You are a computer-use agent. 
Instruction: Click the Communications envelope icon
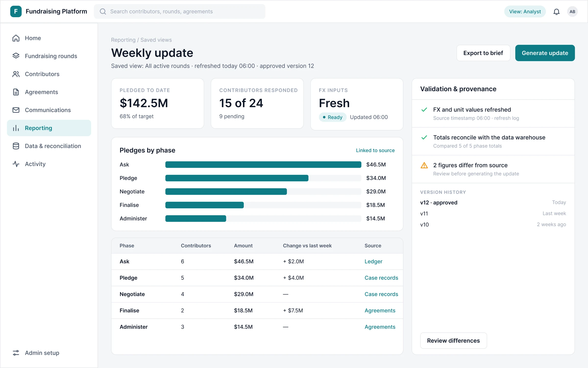click(16, 110)
